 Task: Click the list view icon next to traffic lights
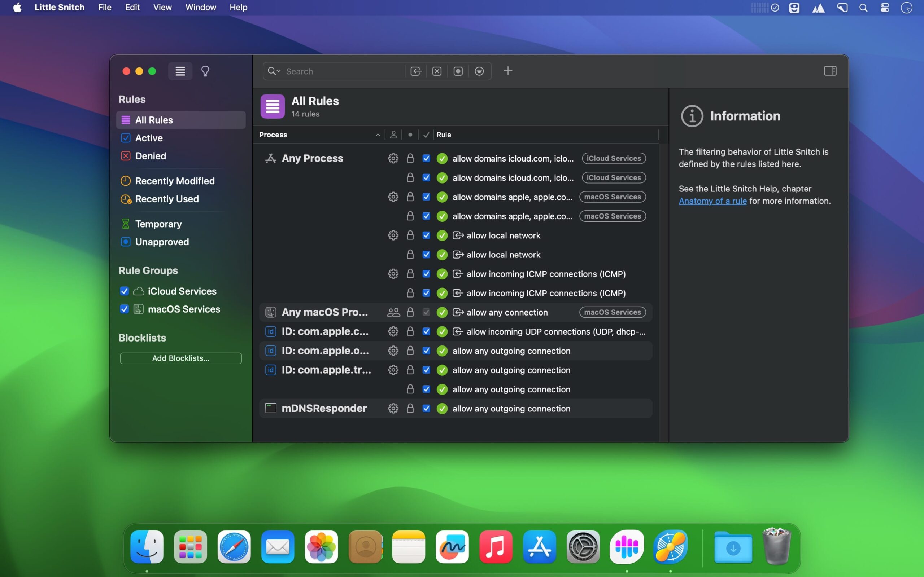(x=180, y=71)
